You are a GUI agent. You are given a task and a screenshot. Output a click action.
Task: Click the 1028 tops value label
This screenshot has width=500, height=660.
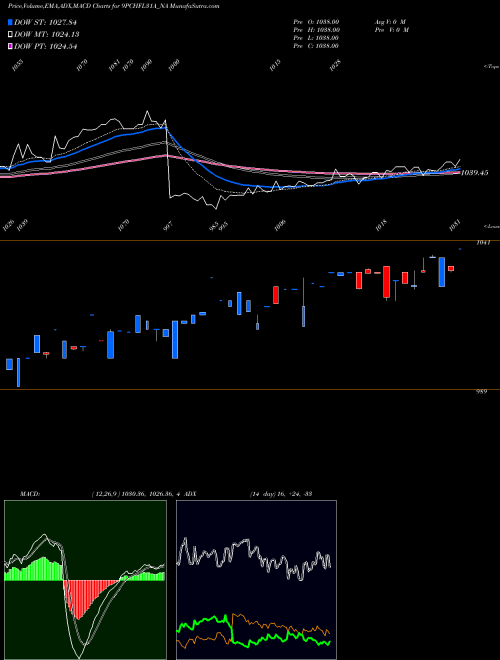click(x=335, y=65)
